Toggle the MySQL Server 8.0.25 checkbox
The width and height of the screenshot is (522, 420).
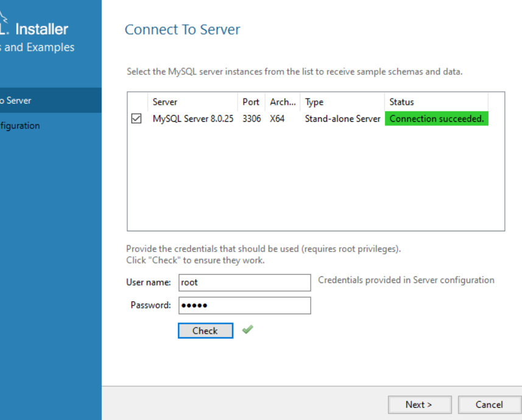tap(136, 119)
